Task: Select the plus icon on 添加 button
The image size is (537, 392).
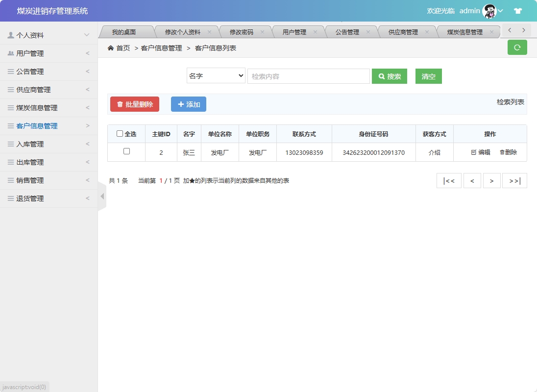Action: 181,104
